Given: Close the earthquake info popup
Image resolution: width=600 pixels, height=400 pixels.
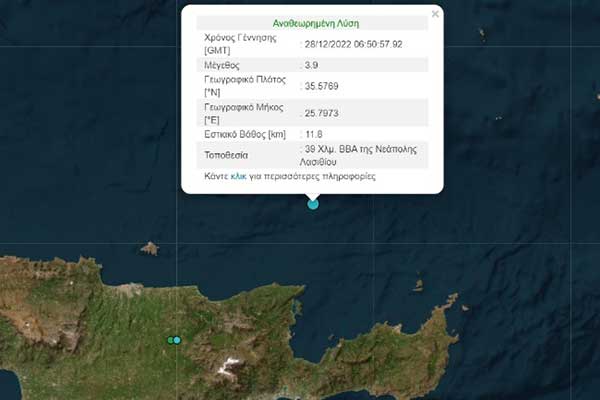Looking at the screenshot, I should [x=434, y=14].
